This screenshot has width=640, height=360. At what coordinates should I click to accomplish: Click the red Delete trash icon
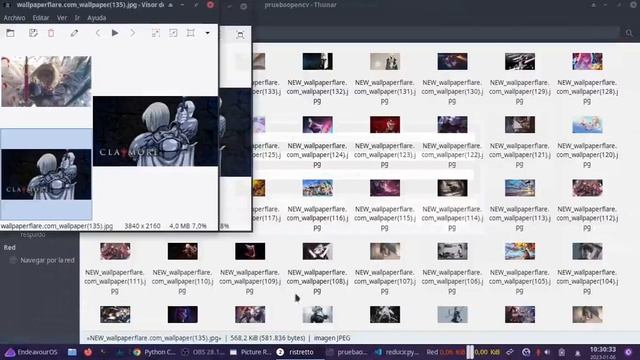tap(51, 33)
